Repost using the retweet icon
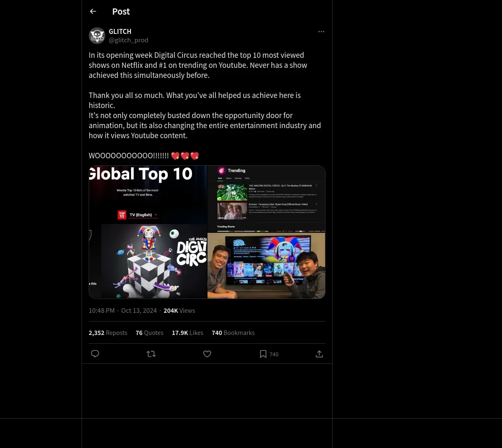The width and height of the screenshot is (502, 448). (x=151, y=354)
